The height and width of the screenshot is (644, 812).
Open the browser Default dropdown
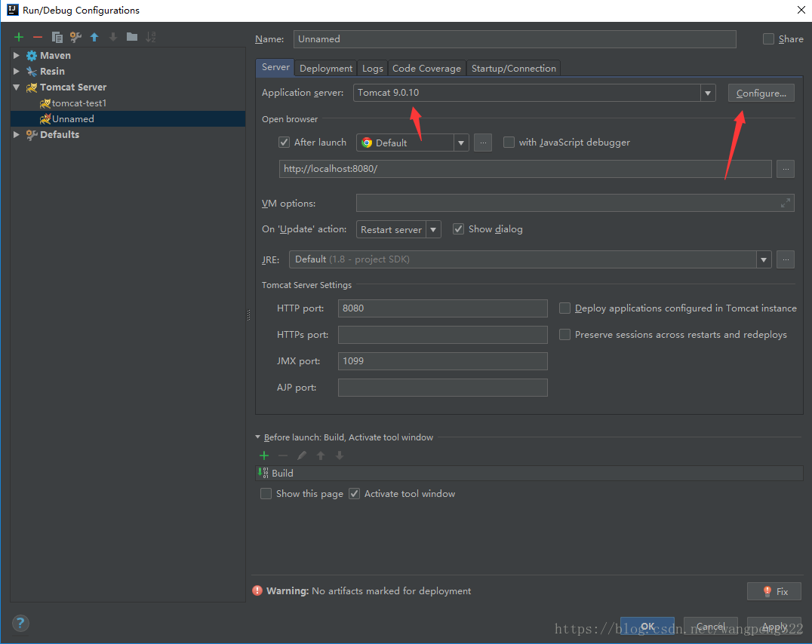click(461, 143)
